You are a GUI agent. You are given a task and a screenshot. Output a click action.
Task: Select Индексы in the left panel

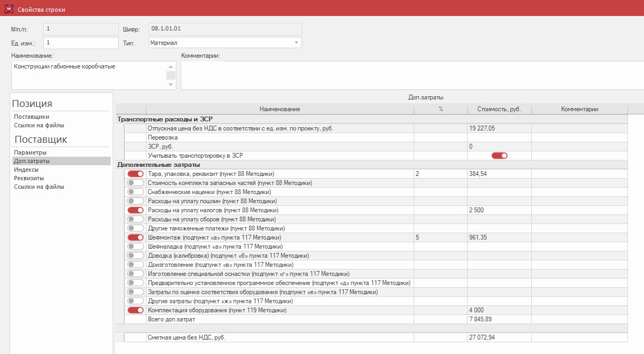(26, 170)
